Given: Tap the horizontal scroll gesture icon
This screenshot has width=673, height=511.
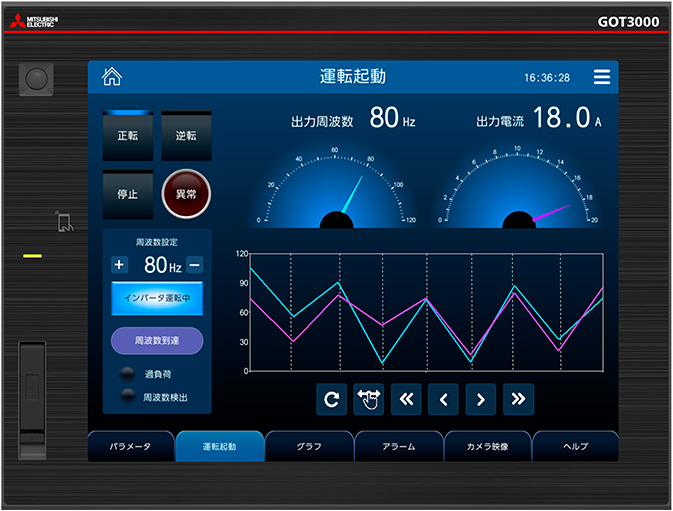Looking at the screenshot, I should tap(368, 399).
